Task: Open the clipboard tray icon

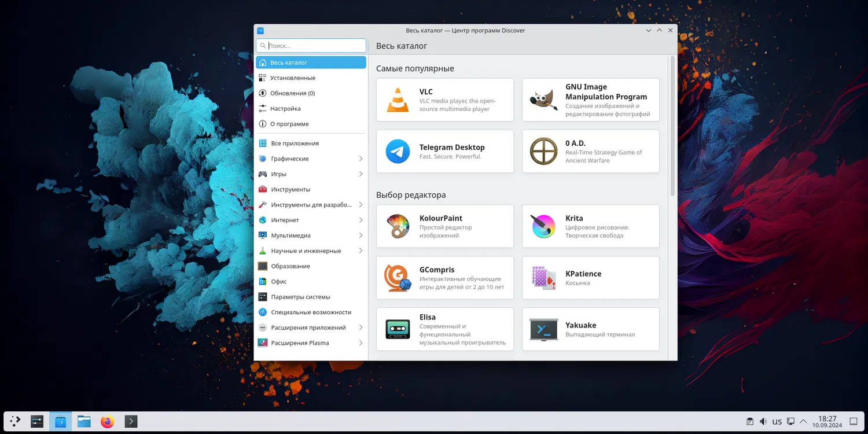Action: 749,421
